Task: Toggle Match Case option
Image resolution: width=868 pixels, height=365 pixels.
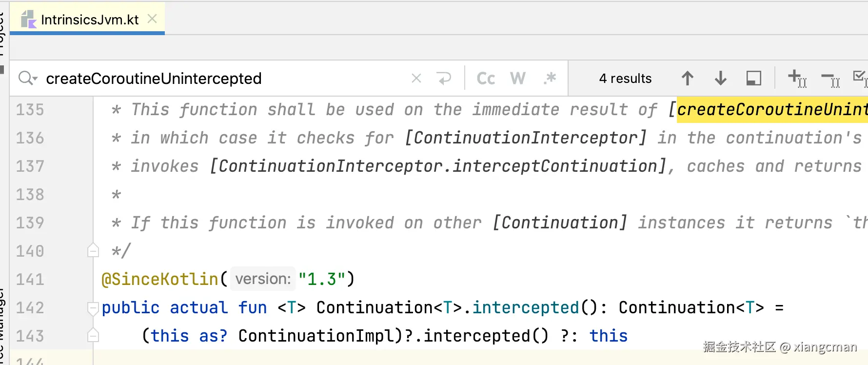Action: click(x=486, y=78)
